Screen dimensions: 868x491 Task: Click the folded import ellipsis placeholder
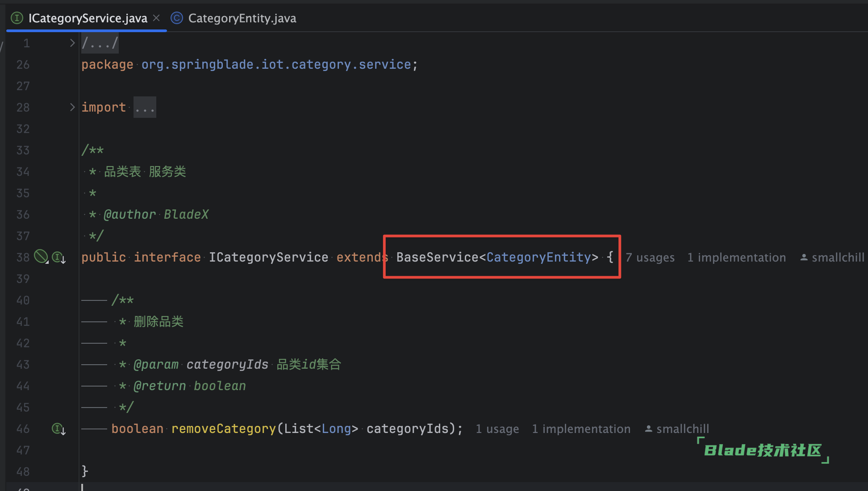[x=145, y=108]
